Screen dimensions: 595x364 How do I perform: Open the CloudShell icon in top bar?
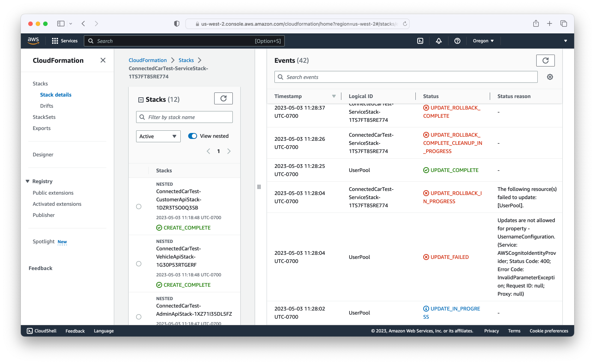(x=420, y=41)
